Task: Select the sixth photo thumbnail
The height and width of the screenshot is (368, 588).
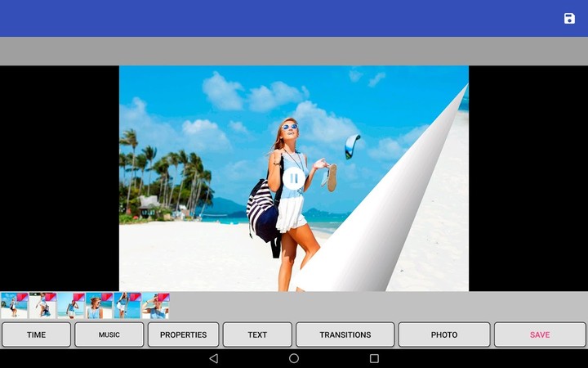Action: [x=156, y=306]
